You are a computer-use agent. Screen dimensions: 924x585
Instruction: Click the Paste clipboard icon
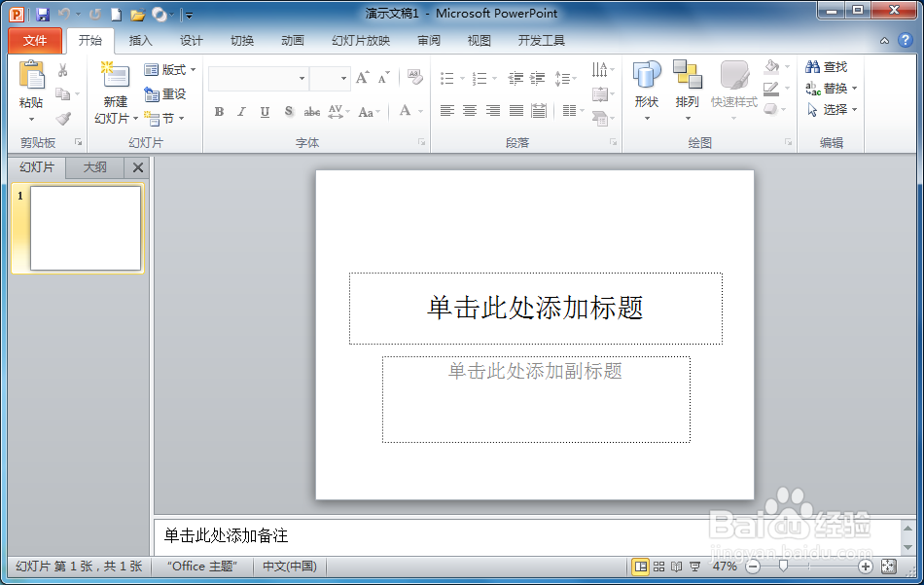31,77
